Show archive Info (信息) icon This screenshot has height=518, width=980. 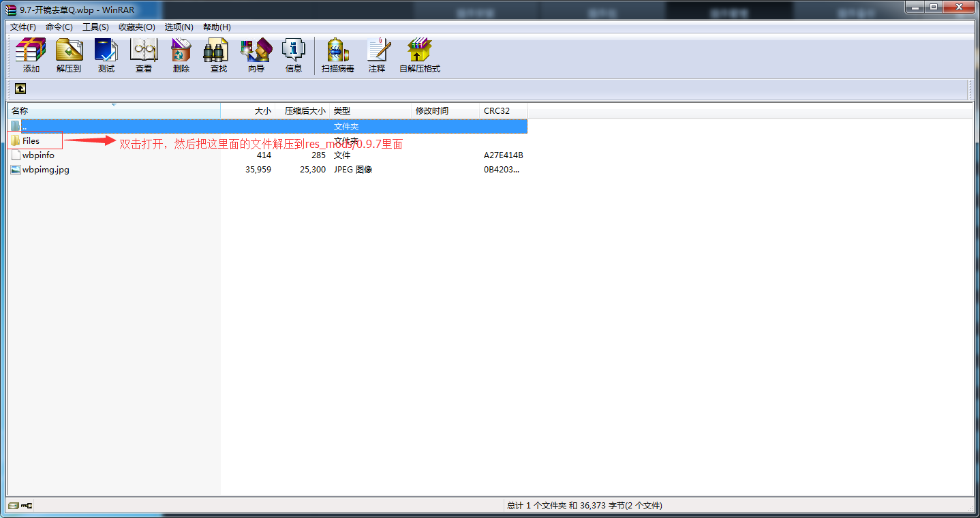coord(294,55)
